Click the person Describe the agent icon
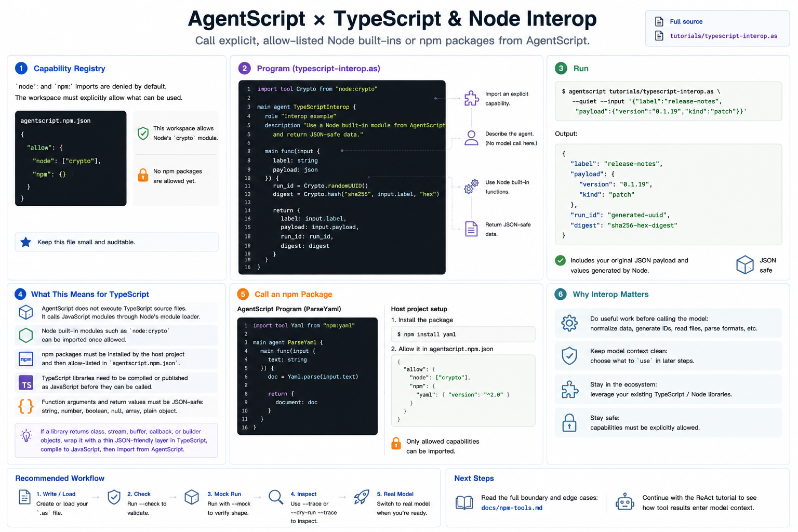 471,138
